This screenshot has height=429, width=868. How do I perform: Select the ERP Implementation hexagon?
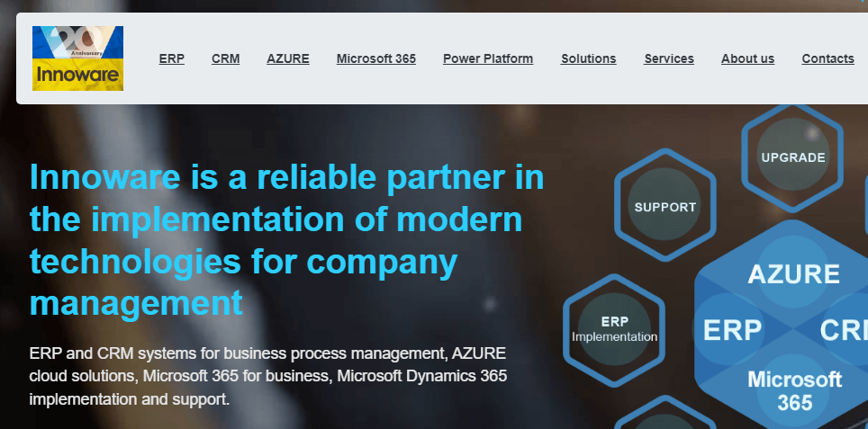(x=614, y=329)
